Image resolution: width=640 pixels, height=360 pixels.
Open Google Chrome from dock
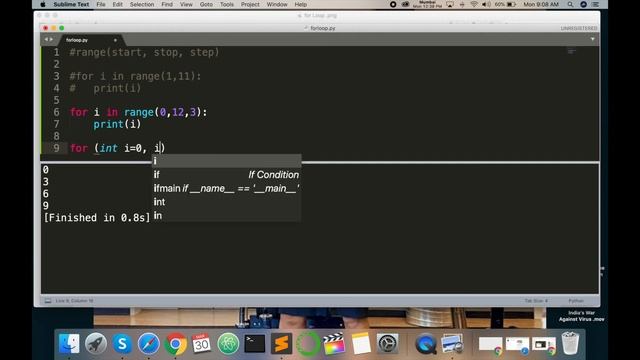pos(176,343)
